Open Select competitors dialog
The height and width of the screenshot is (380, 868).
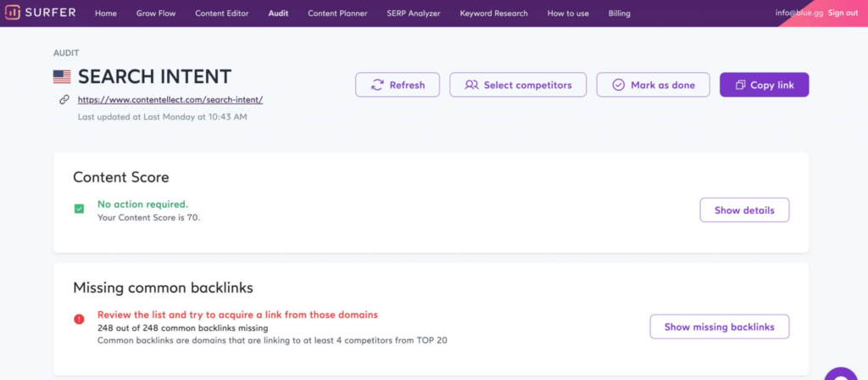coord(518,85)
